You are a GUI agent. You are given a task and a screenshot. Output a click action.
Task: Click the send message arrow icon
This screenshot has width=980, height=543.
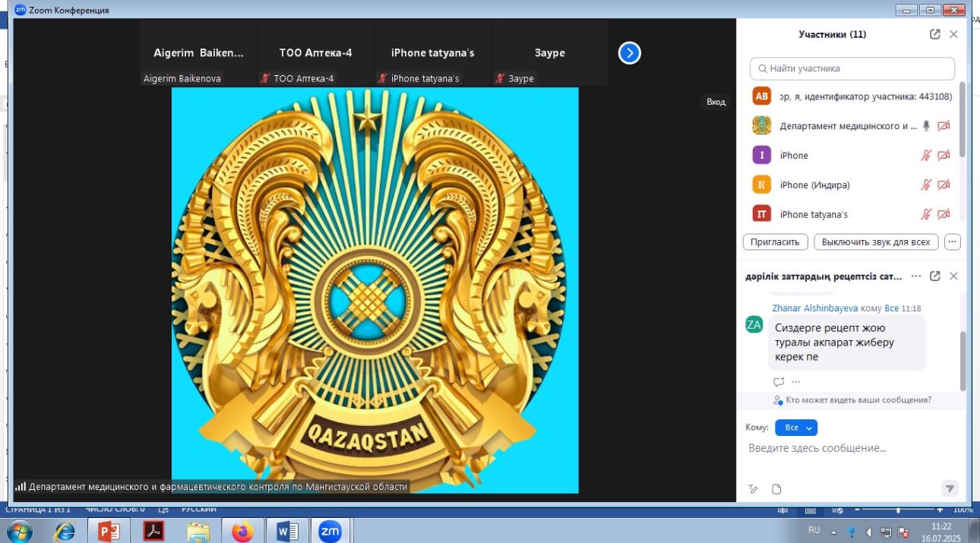(949, 488)
